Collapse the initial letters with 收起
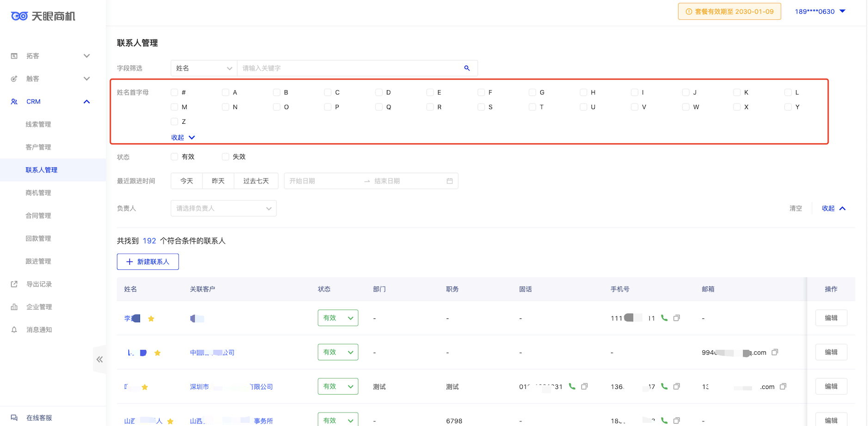The width and height of the screenshot is (868, 426). point(183,137)
